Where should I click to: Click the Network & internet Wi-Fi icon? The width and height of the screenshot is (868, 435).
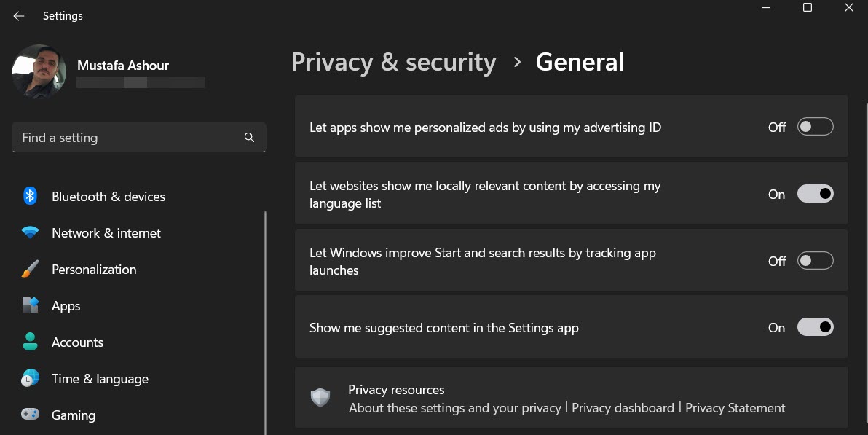30,232
